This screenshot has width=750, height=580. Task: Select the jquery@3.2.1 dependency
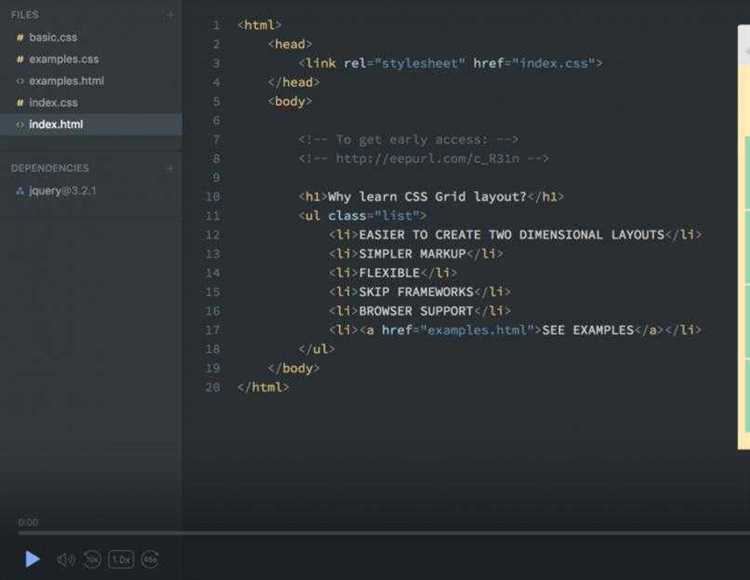click(x=62, y=190)
